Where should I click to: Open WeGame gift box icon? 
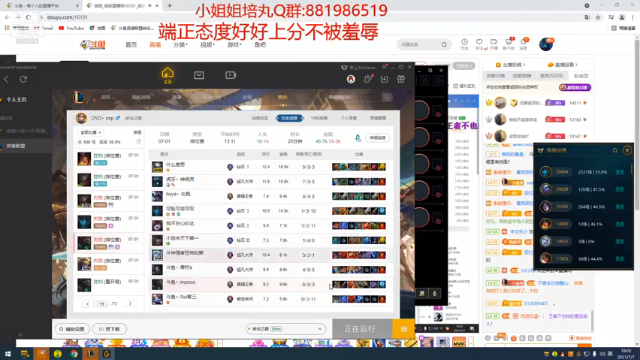401,79
